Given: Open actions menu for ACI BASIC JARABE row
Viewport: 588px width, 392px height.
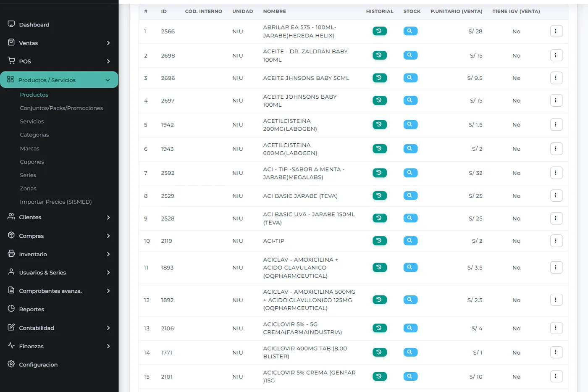Looking at the screenshot, I should click(x=556, y=196).
